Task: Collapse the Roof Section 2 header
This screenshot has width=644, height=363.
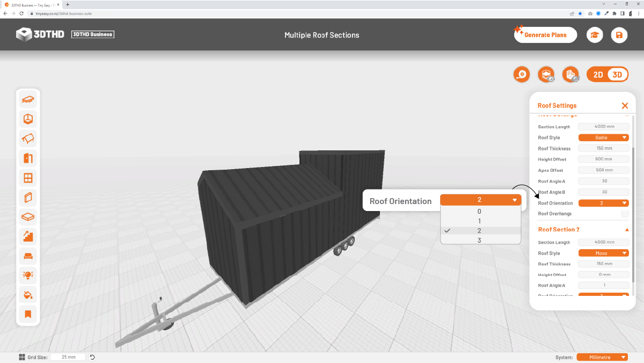Action: click(627, 230)
